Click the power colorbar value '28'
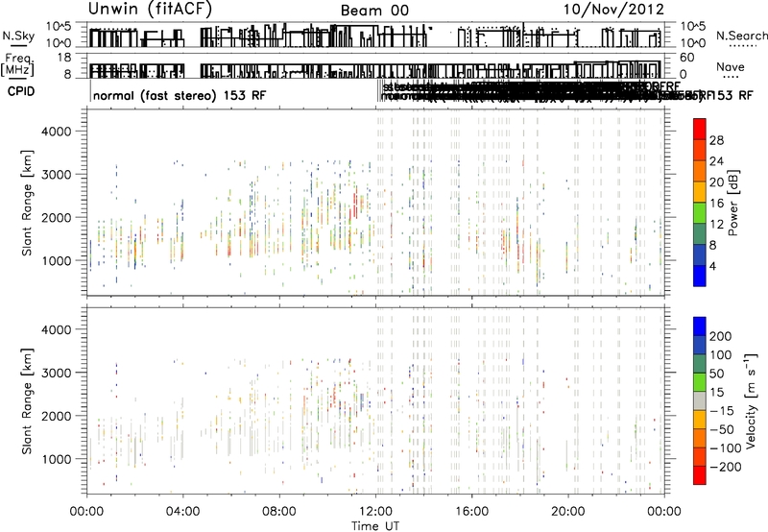The width and height of the screenshot is (768, 532). tap(716, 140)
